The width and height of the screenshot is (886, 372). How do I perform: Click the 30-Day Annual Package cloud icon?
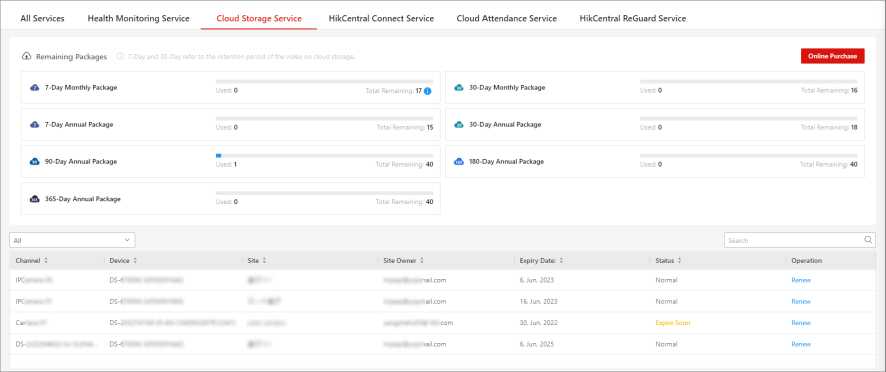(x=459, y=124)
